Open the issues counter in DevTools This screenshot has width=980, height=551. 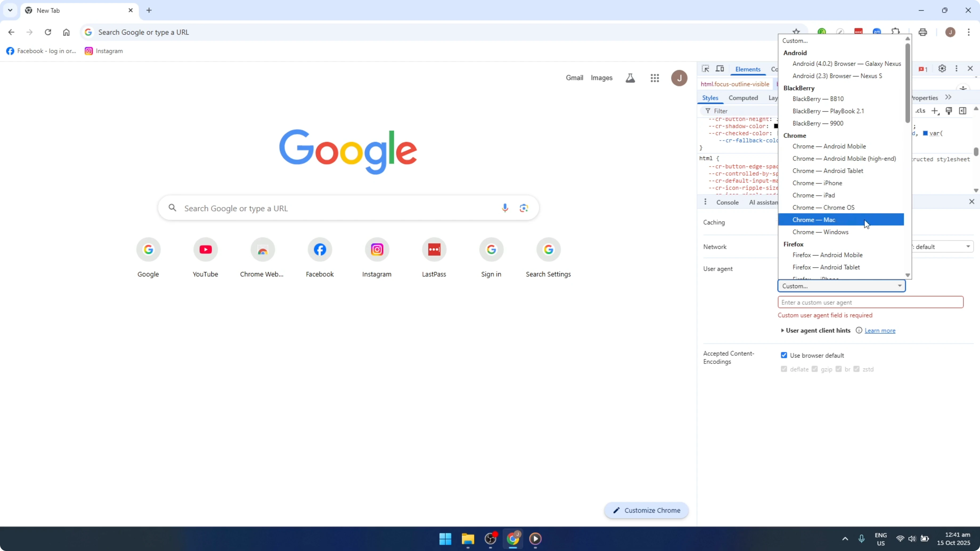tap(922, 69)
